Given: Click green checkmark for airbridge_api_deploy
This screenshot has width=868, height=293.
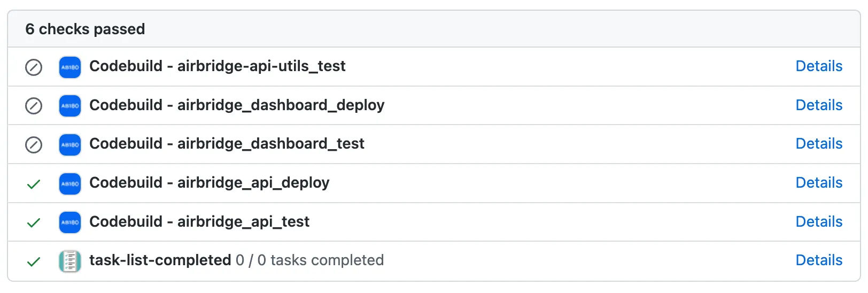Looking at the screenshot, I should click(34, 184).
